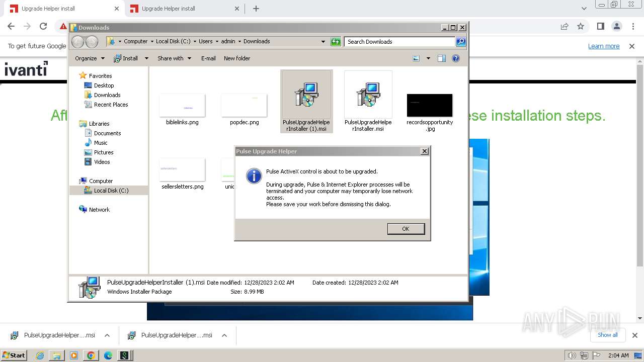Viewport: 644px width, 362px height.
Task: Select the sellersletters.png file
Action: pos(182,174)
